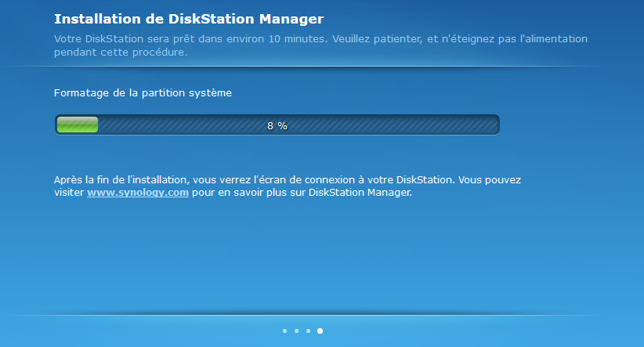
Task: Select the fourth highlighted page indicator dot
Action: (320, 331)
